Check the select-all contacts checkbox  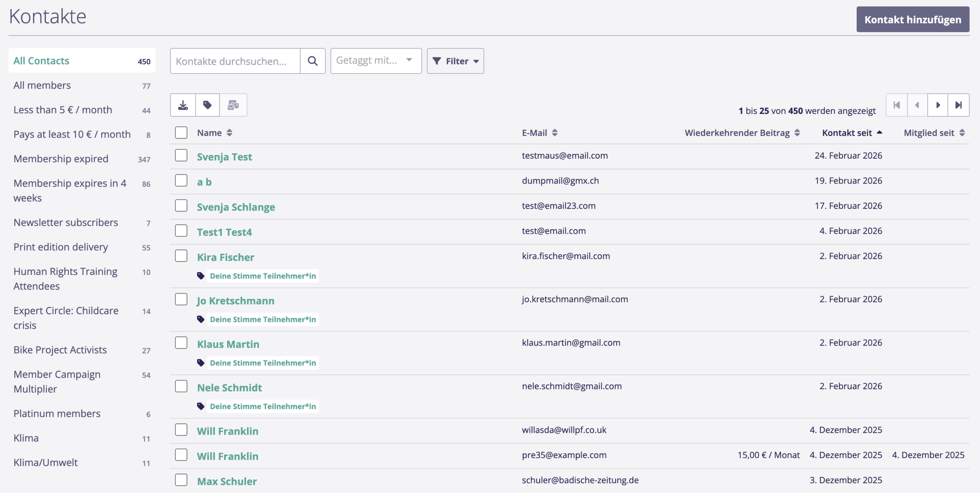[x=181, y=133]
